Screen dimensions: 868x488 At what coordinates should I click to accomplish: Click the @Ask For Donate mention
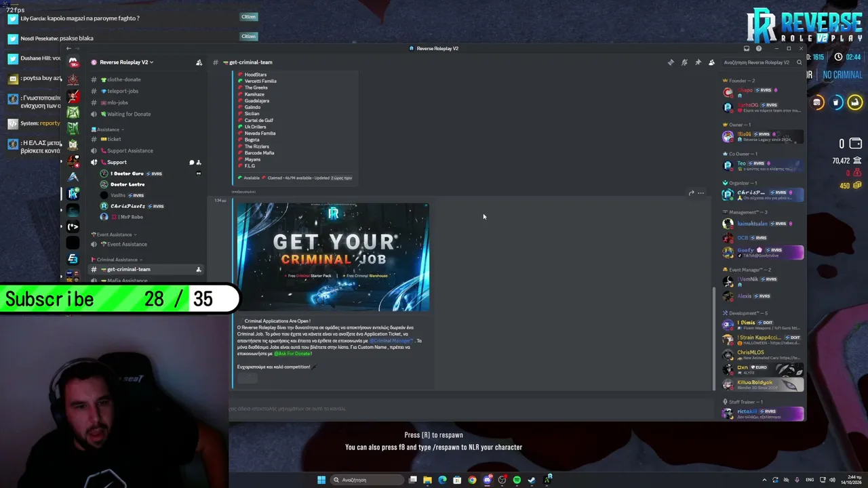click(x=293, y=354)
